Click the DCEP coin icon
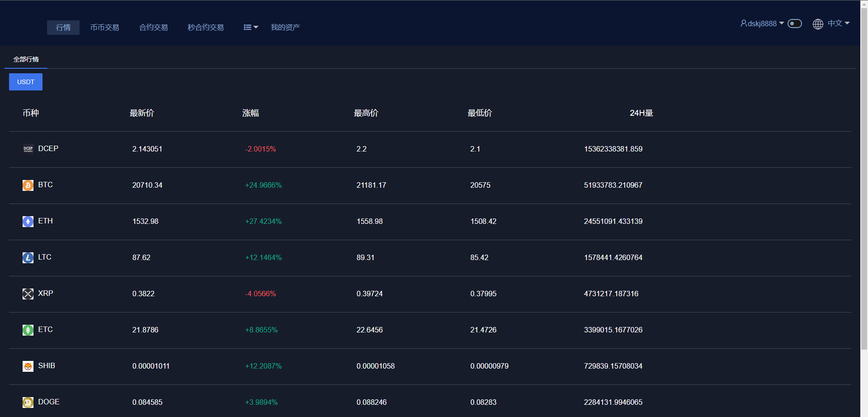 pyautogui.click(x=28, y=149)
